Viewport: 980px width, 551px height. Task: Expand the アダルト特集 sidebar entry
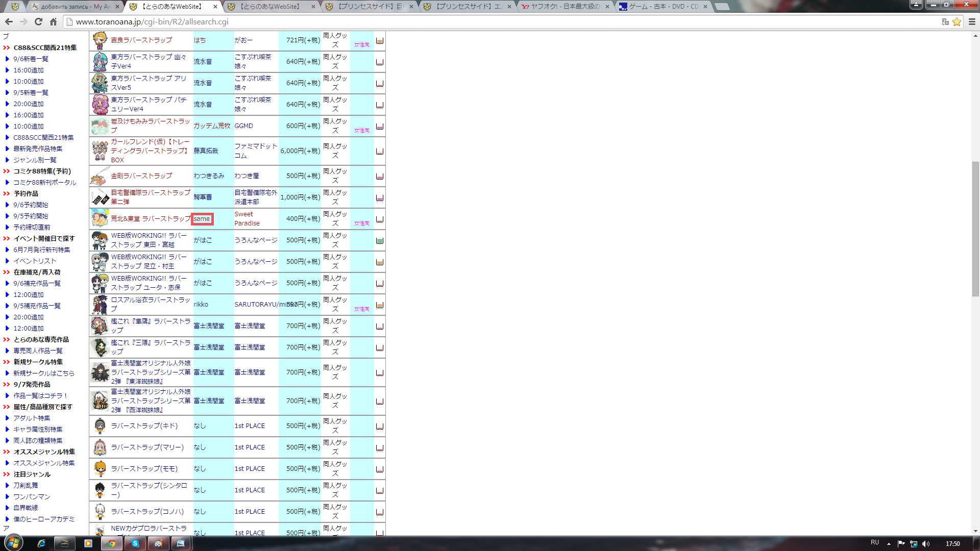(7, 418)
